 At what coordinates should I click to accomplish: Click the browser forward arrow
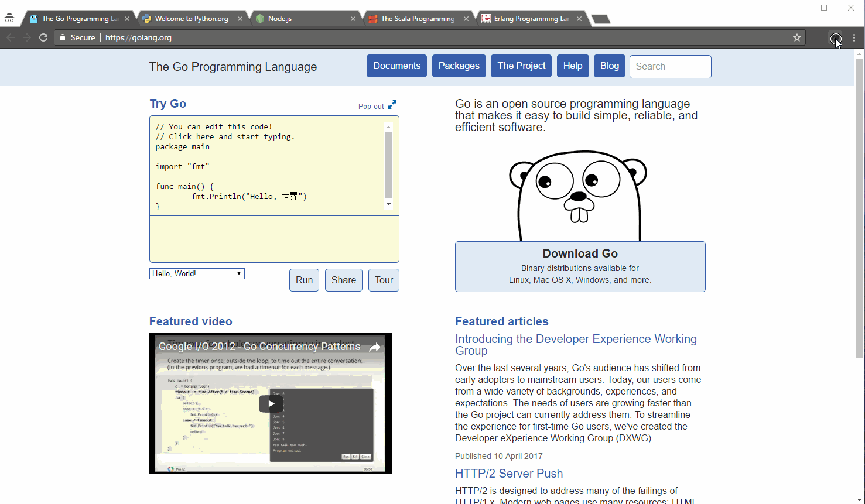[27, 37]
